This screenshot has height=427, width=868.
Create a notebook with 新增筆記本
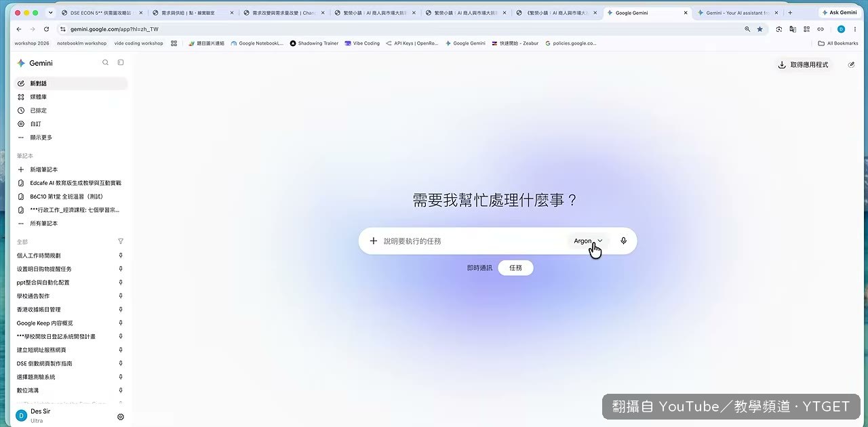71,169
